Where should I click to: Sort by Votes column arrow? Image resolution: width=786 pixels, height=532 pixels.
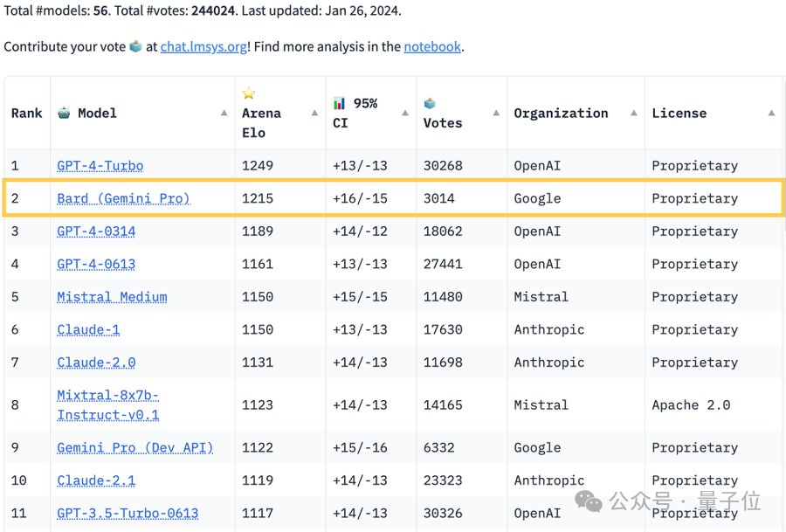[x=496, y=114]
